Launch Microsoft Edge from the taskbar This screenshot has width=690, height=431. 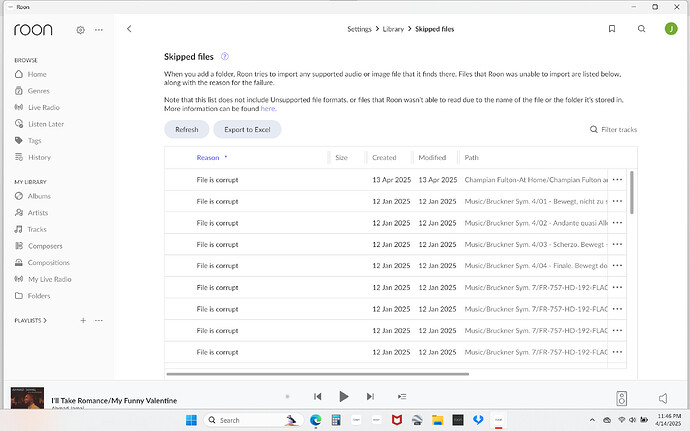(x=316, y=420)
